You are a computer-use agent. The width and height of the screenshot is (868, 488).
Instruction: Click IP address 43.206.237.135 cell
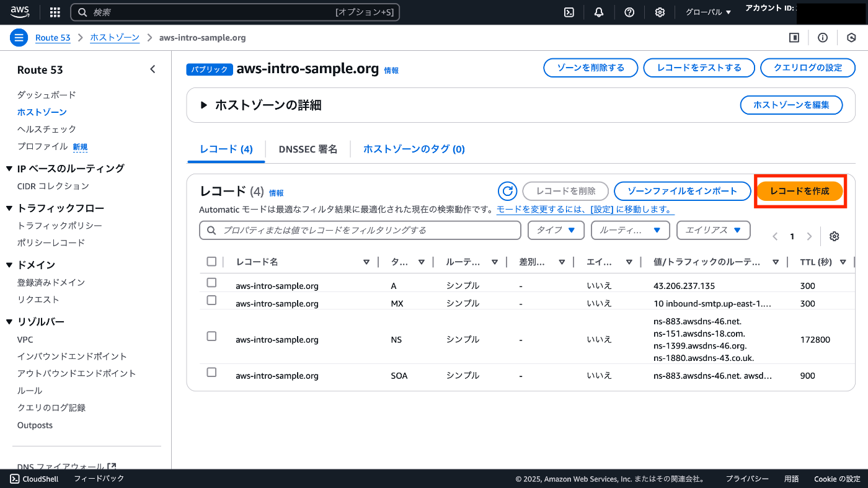[x=684, y=286]
